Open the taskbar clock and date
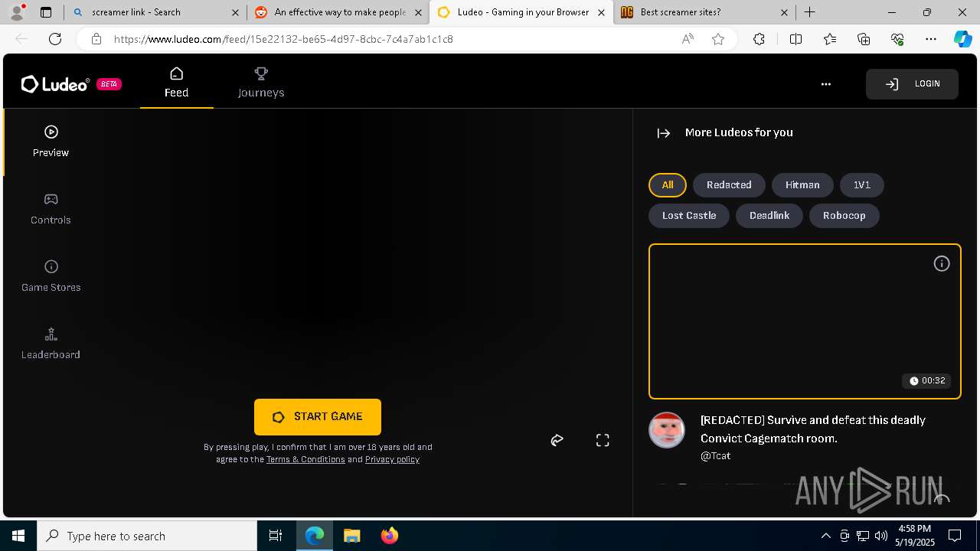Image resolution: width=980 pixels, height=551 pixels. (914, 536)
